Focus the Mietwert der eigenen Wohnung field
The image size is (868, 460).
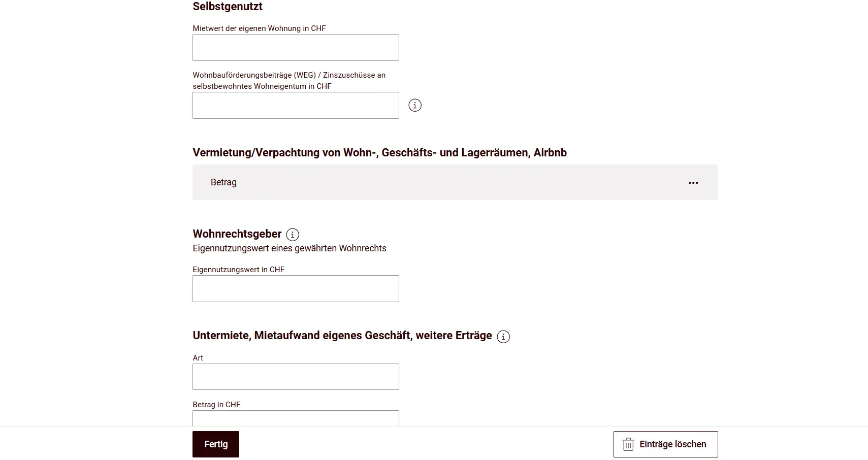296,48
